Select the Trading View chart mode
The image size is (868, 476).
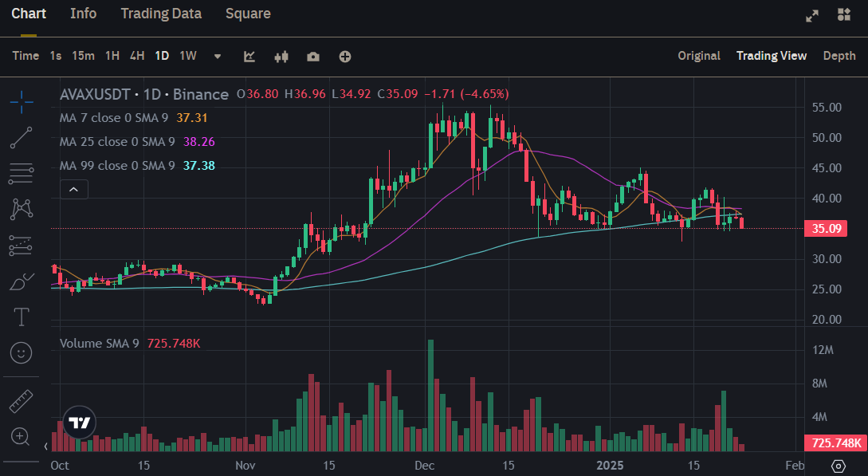pos(771,56)
